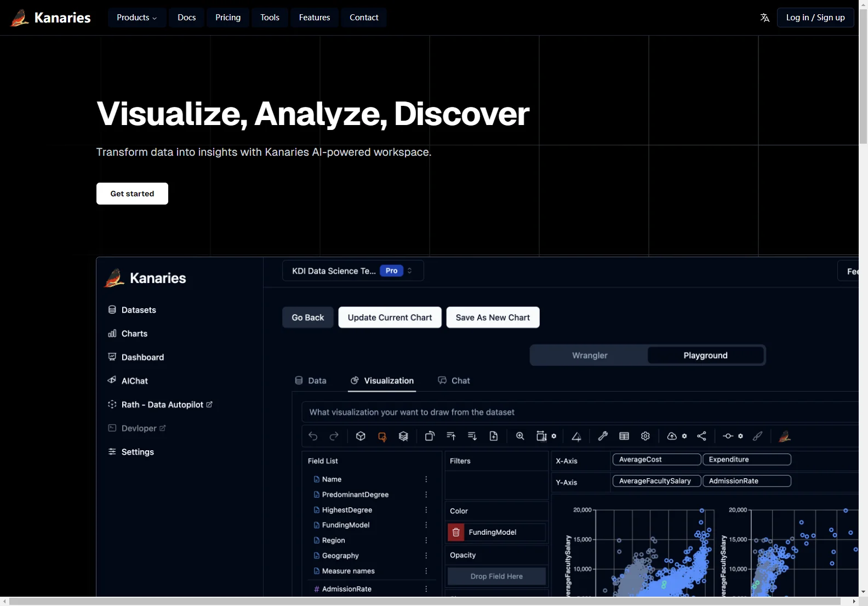Click the Get started button
The image size is (868, 606).
(x=132, y=194)
